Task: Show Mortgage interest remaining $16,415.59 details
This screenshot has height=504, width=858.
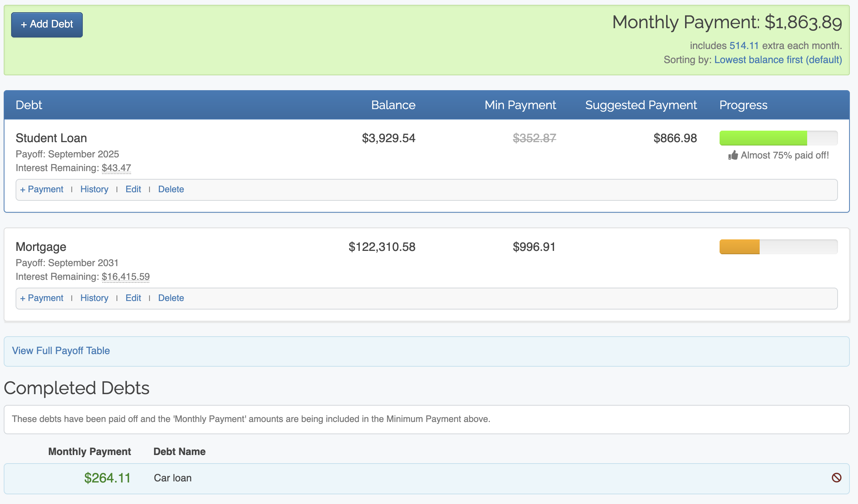Action: click(x=125, y=277)
